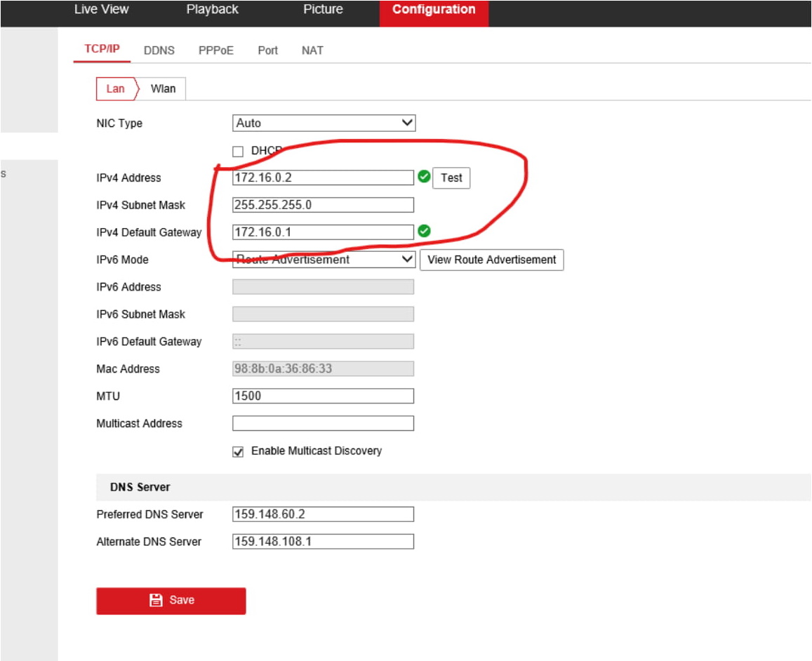Click the Preferred DNS Server field

tap(323, 514)
